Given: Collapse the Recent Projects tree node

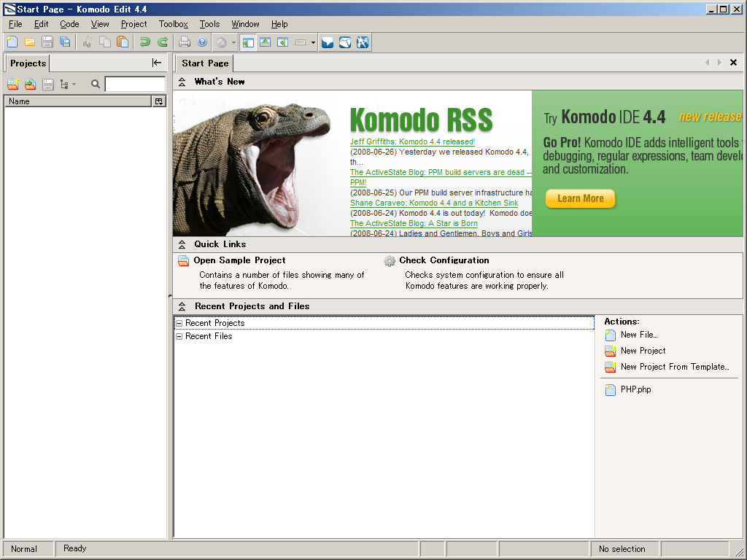Looking at the screenshot, I should pyautogui.click(x=179, y=323).
